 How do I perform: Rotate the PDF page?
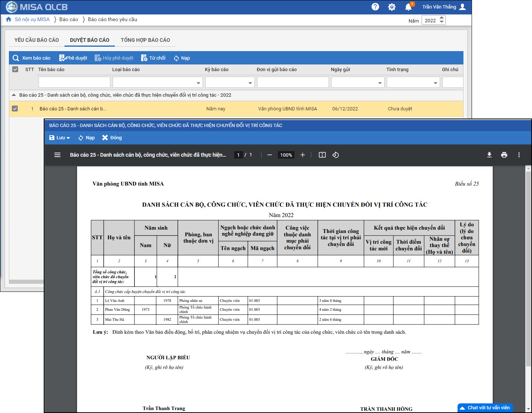tap(336, 155)
